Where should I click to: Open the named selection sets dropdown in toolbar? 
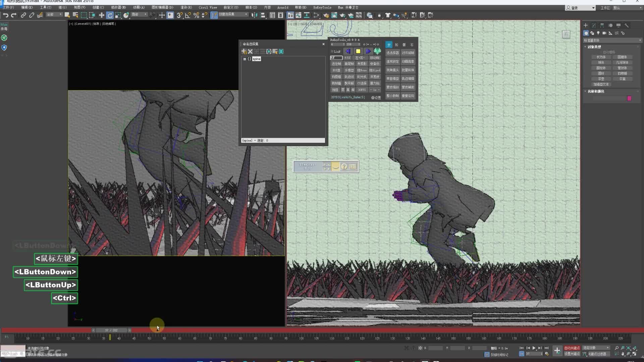[246, 14]
